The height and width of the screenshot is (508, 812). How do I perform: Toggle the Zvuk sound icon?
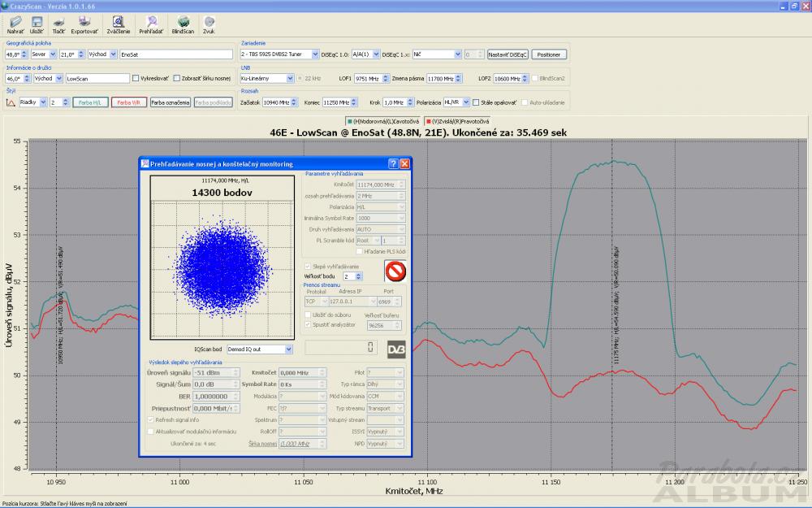click(x=209, y=24)
